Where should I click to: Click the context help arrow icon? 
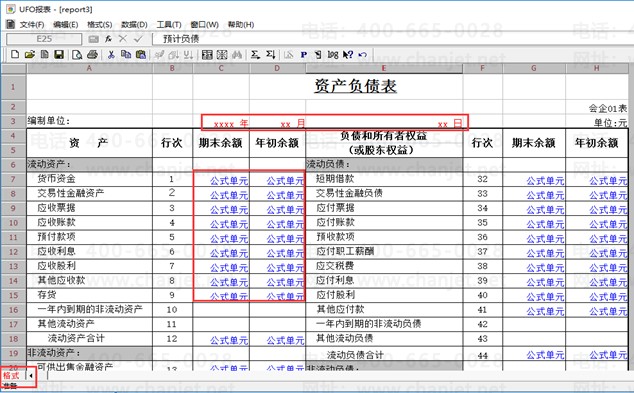coord(348,54)
